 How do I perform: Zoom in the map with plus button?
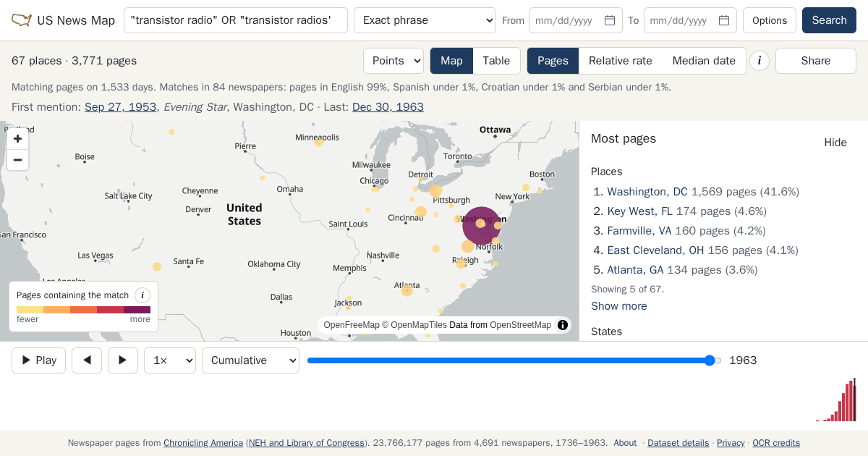click(x=18, y=138)
